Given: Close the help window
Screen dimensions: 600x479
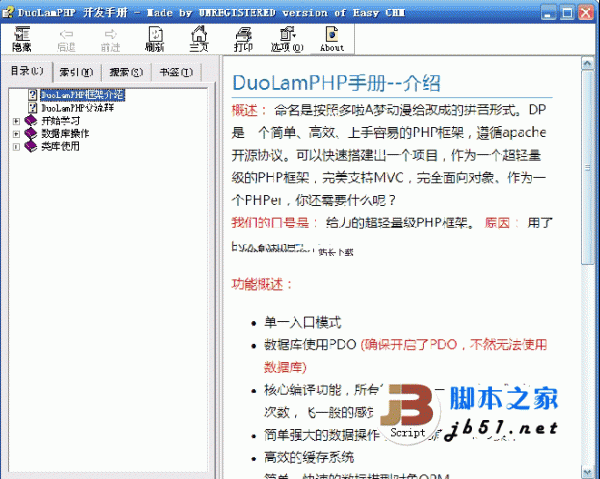Looking at the screenshot, I should coord(586,13).
